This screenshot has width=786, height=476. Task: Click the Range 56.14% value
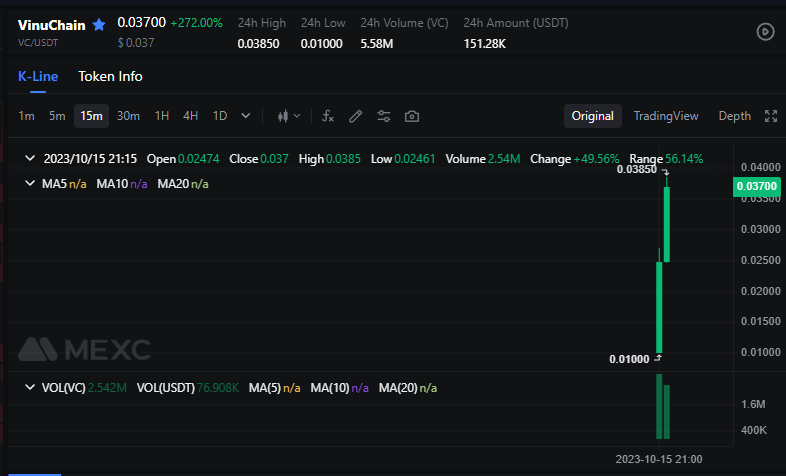pos(666,159)
